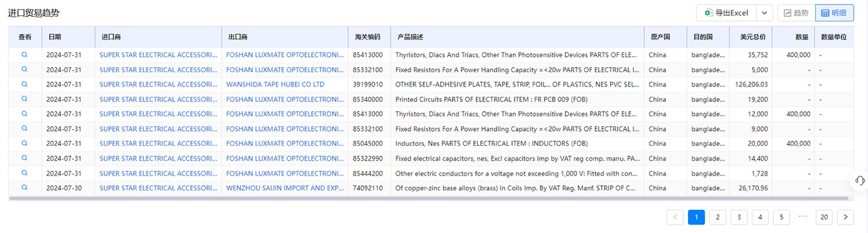
Task: Switch to 趋势 trend view
Action: [796, 13]
